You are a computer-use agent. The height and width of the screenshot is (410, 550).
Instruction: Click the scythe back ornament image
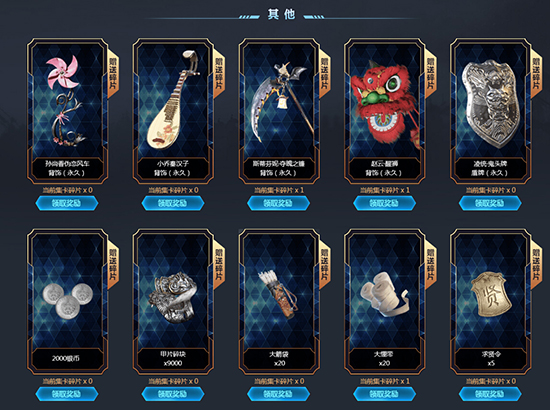point(281,102)
